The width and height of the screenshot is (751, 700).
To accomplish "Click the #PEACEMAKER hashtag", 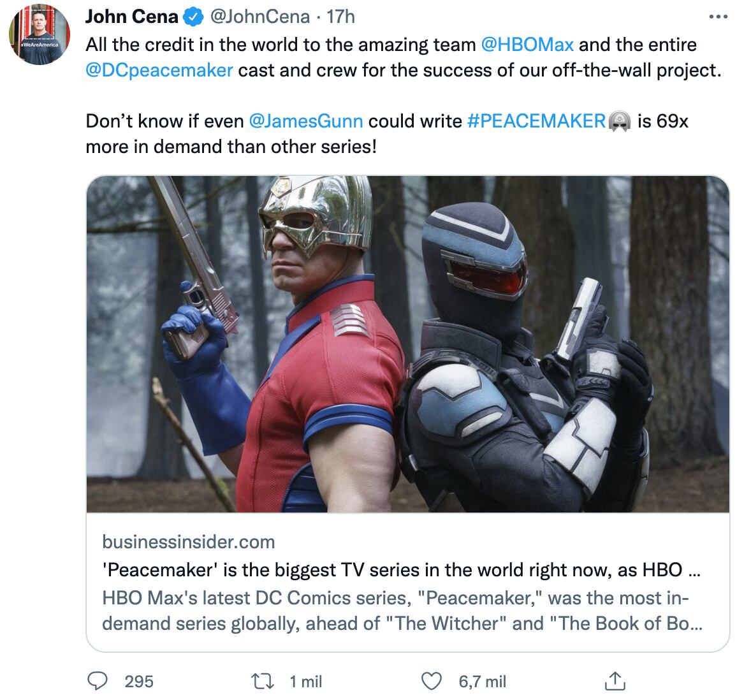I will coord(536,120).
